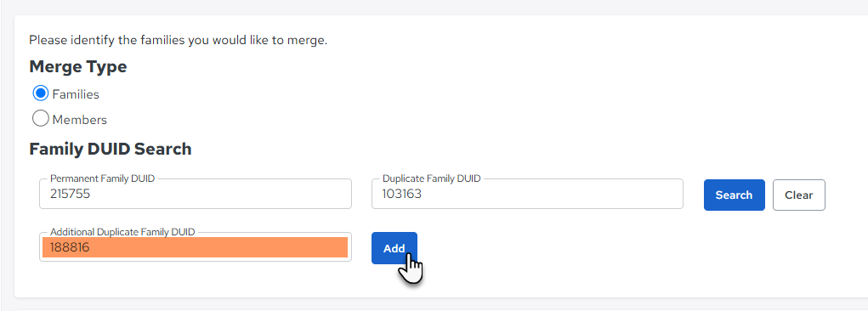
Task: Click the 'Members' radio label text
Action: [80, 120]
